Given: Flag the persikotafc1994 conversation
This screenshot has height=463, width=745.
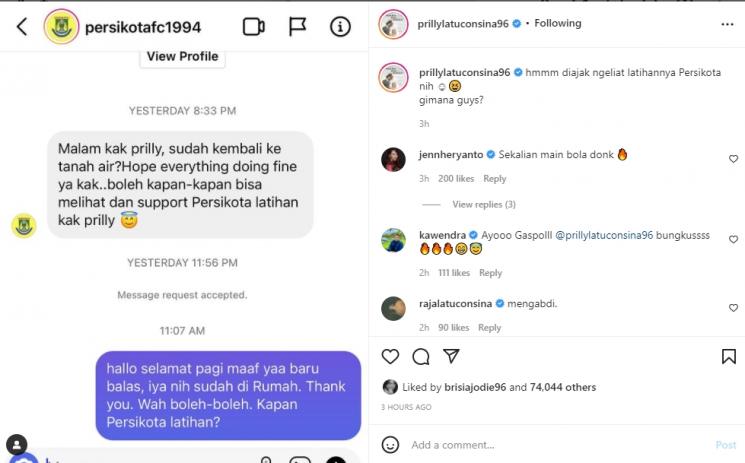Looking at the screenshot, I should coord(297,27).
